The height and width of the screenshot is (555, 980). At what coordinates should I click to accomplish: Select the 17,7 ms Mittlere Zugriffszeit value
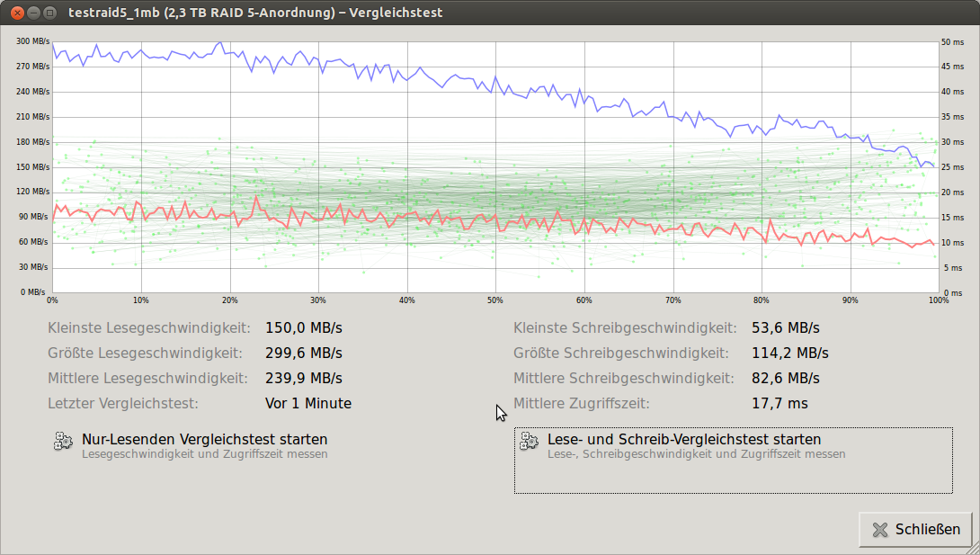tap(780, 404)
